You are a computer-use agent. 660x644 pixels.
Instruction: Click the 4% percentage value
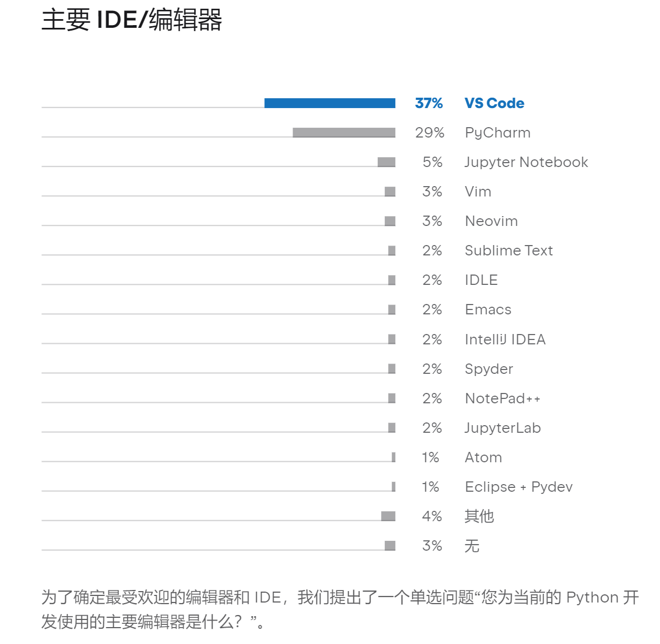coord(432,516)
